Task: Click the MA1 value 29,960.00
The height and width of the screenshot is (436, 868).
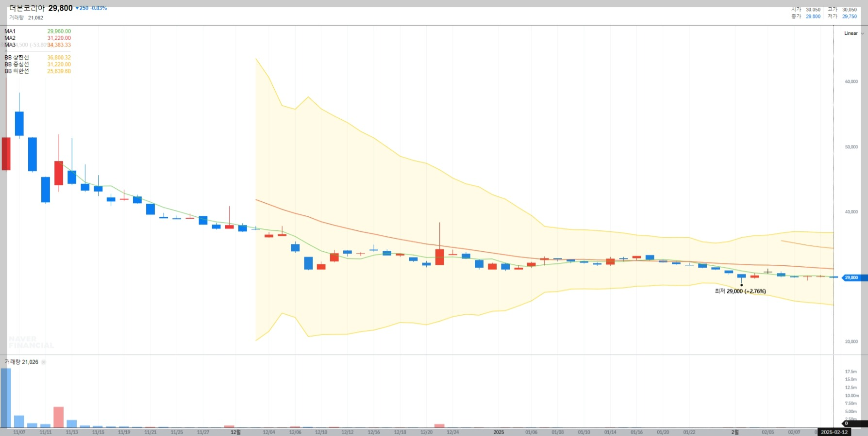Action: [59, 32]
